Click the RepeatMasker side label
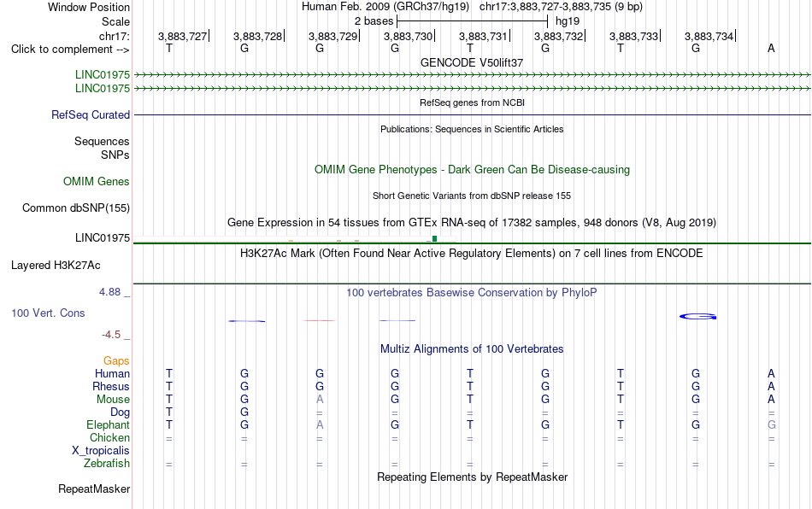Viewport: 812px width, 509px height. (94, 489)
